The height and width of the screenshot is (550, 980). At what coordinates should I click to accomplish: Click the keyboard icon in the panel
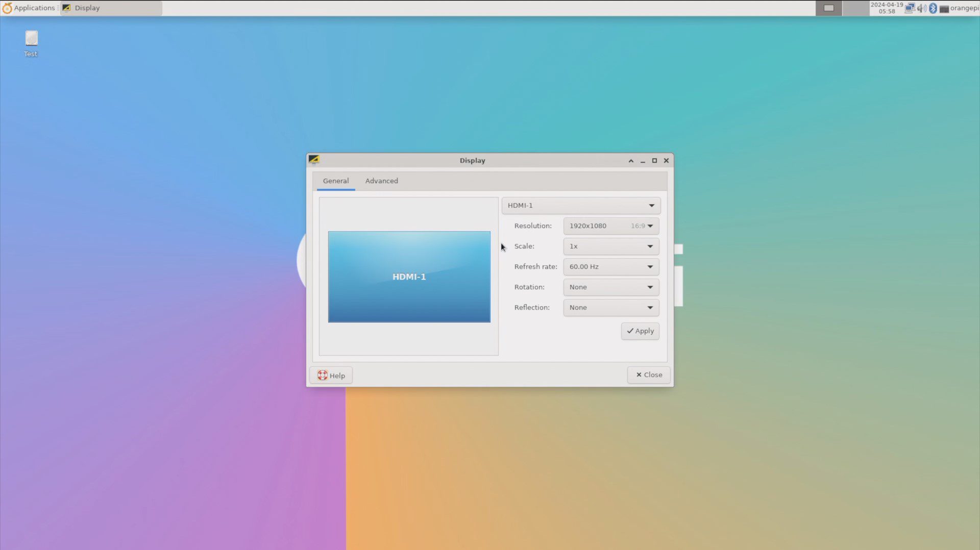point(944,9)
